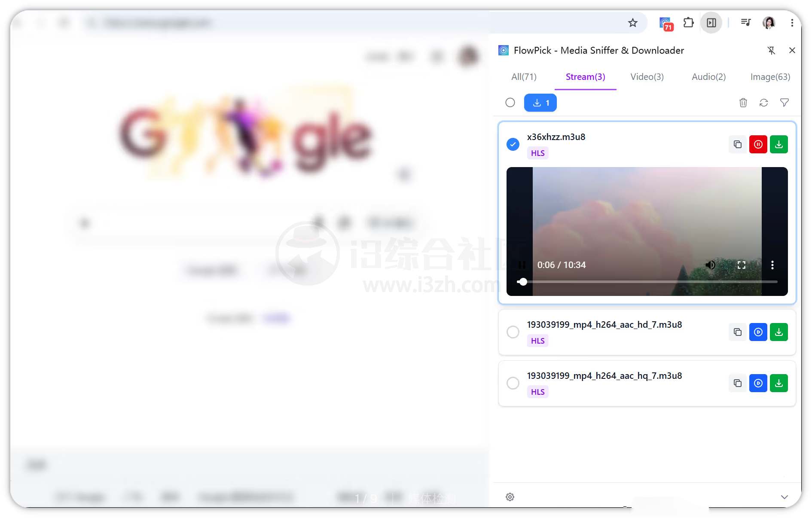
Task: Switch to the Video(3) tab
Action: coord(647,77)
